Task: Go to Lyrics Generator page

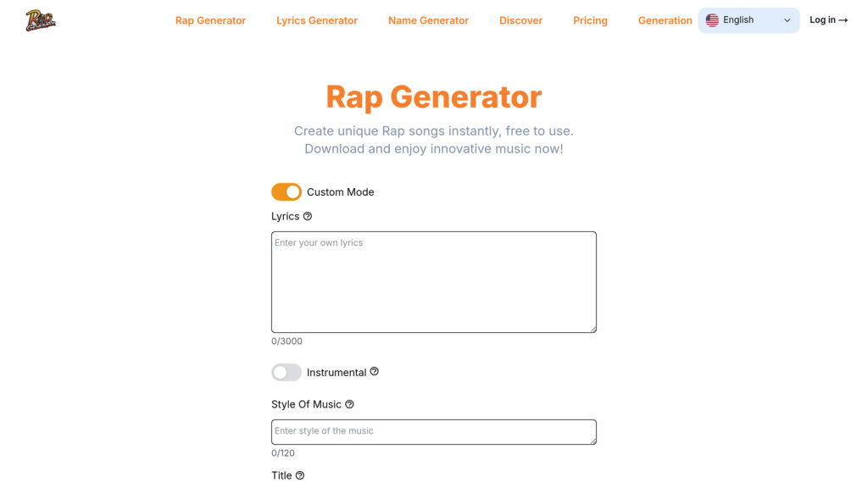Action: pyautogui.click(x=317, y=20)
